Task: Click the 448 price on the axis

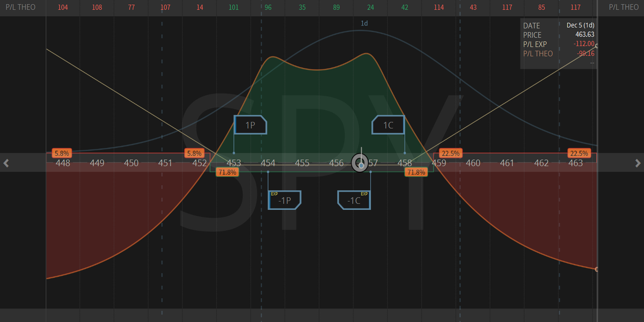Action: pyautogui.click(x=63, y=163)
